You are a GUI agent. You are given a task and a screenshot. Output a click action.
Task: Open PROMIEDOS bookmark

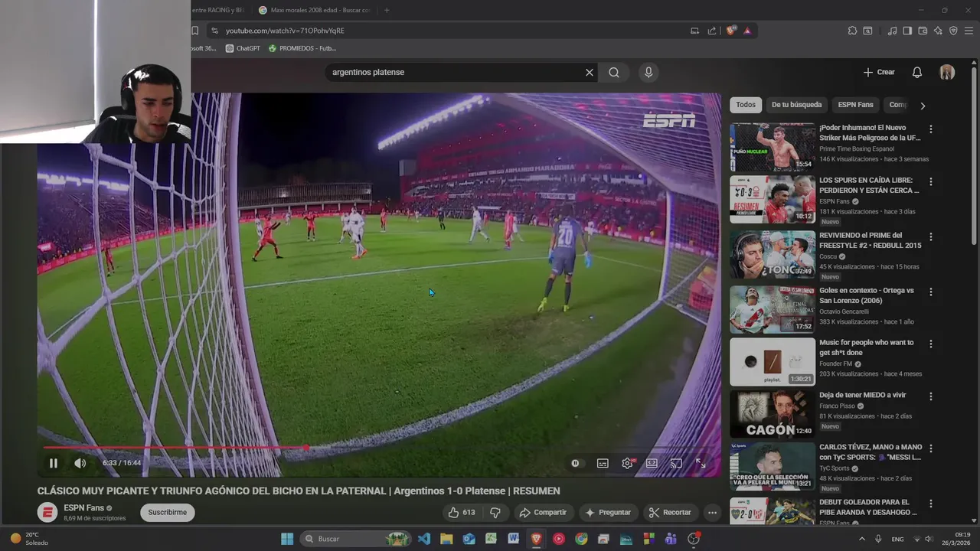[302, 48]
